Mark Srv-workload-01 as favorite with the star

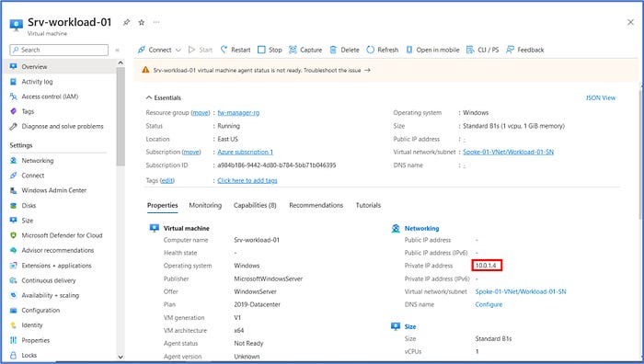point(142,23)
